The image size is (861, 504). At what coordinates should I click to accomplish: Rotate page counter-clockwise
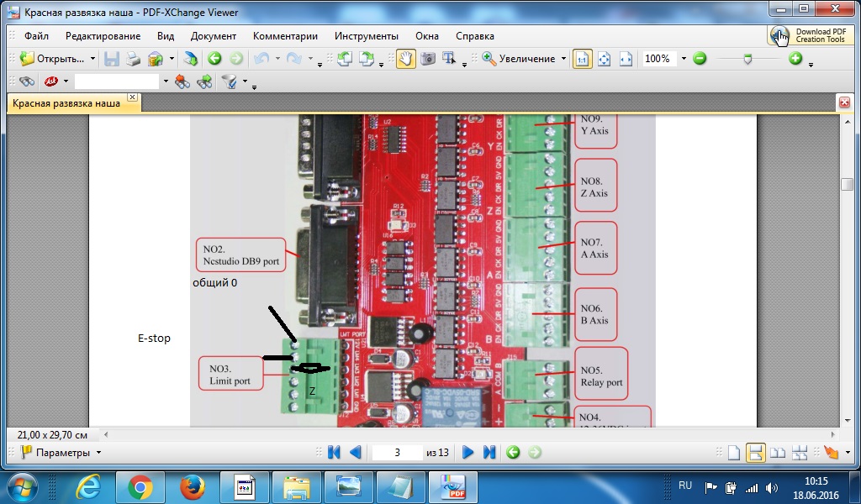tap(344, 59)
